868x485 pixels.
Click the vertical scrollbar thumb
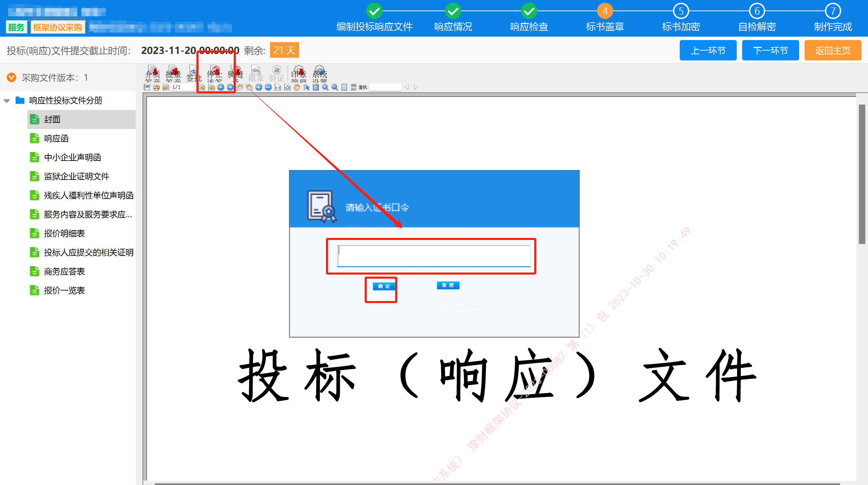(x=862, y=174)
